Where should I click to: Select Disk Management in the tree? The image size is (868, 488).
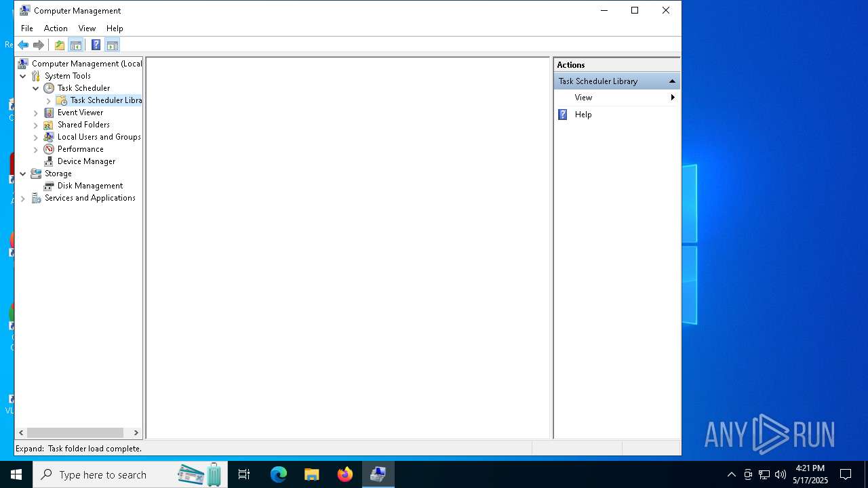[x=90, y=186]
